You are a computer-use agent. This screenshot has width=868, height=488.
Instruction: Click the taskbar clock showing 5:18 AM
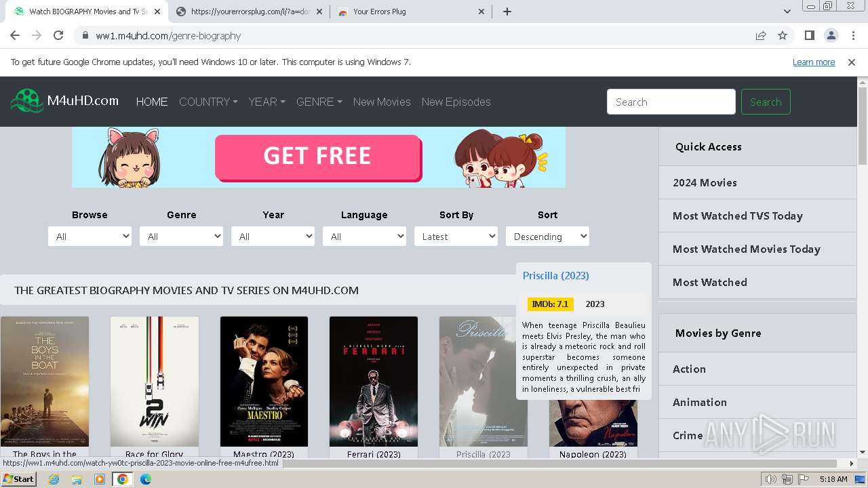tap(833, 479)
